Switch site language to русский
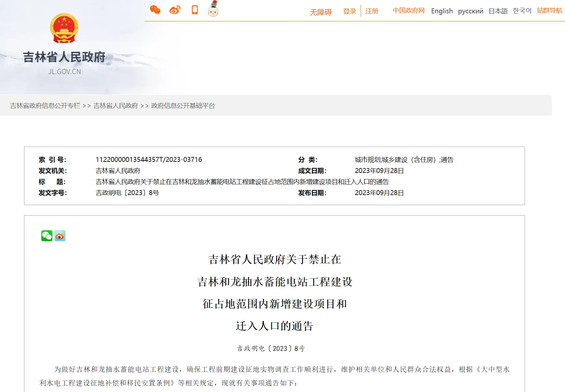 470,11
